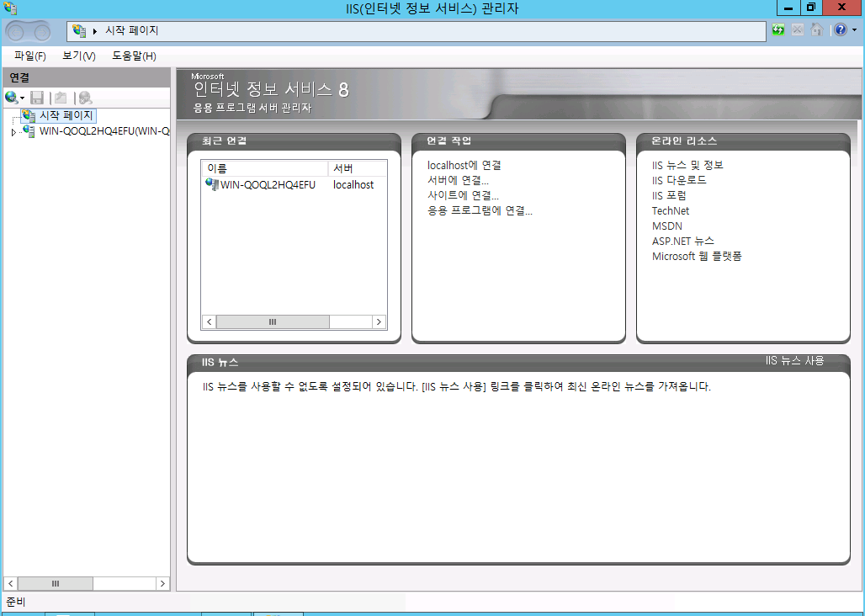The height and width of the screenshot is (616, 865).
Task: Click the server icon in the address breadcrumb
Action: (79, 31)
